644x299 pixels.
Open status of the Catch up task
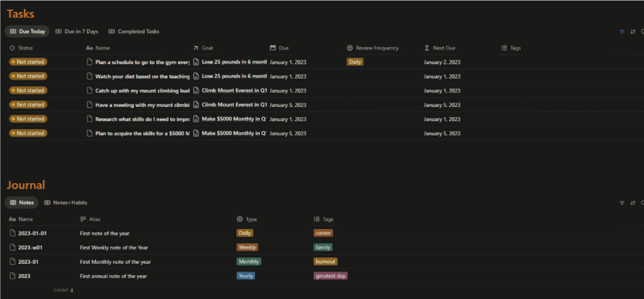coord(28,91)
